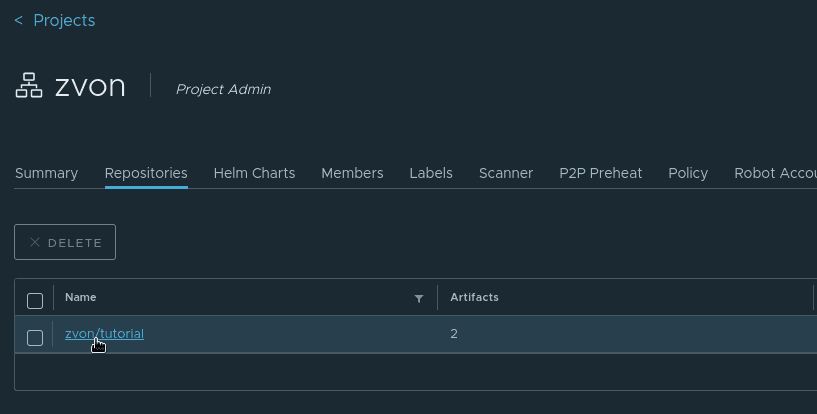Viewport: 817px width, 414px height.
Task: Toggle the select-all repositories checkbox
Action: click(x=35, y=301)
